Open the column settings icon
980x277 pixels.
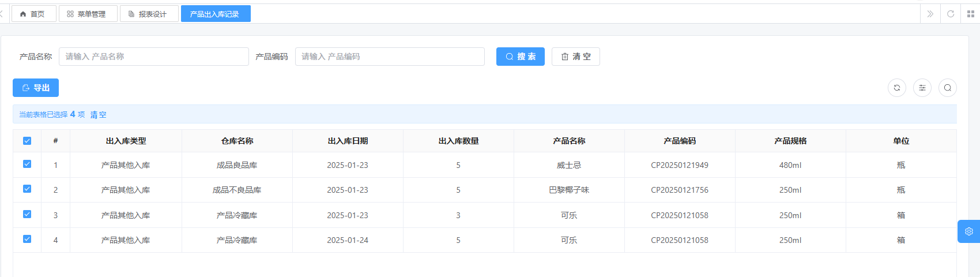click(x=922, y=88)
